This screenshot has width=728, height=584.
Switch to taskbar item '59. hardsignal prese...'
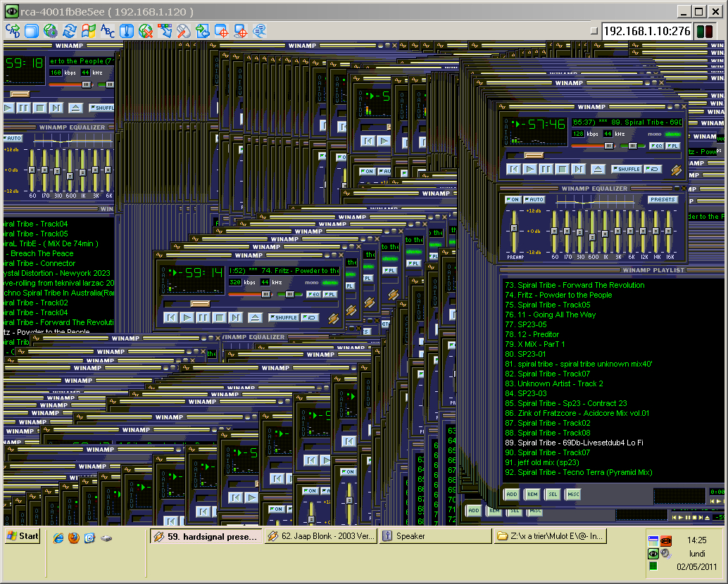206,537
